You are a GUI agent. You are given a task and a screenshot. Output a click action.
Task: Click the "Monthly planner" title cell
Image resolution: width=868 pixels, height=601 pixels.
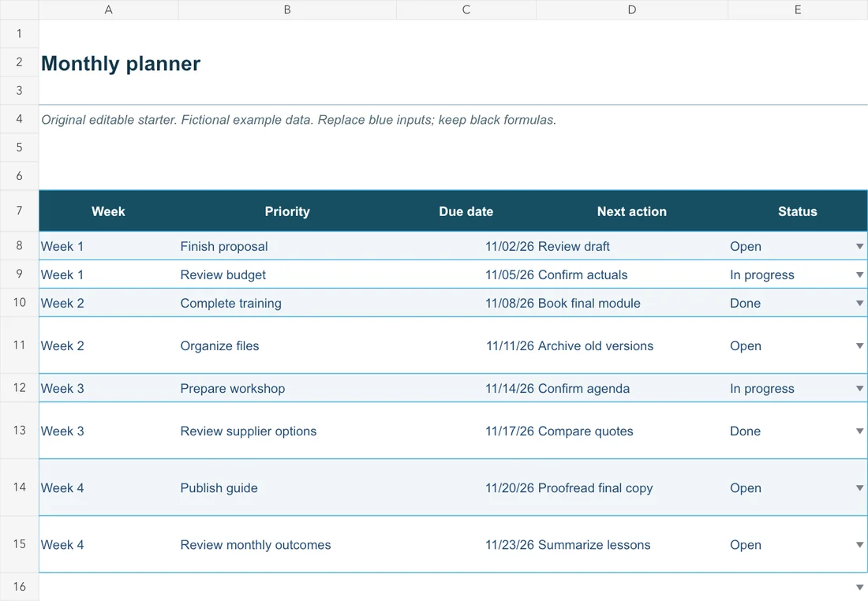click(x=121, y=64)
